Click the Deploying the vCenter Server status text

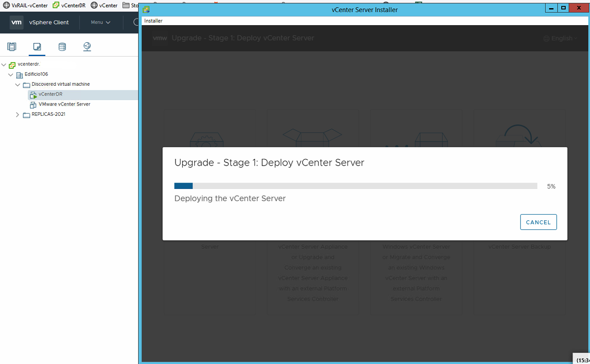tap(230, 198)
